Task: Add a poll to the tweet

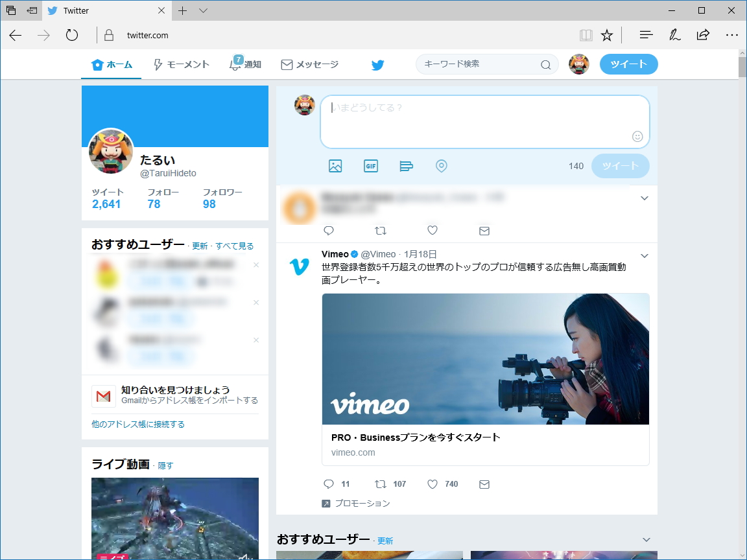Action: point(406,166)
